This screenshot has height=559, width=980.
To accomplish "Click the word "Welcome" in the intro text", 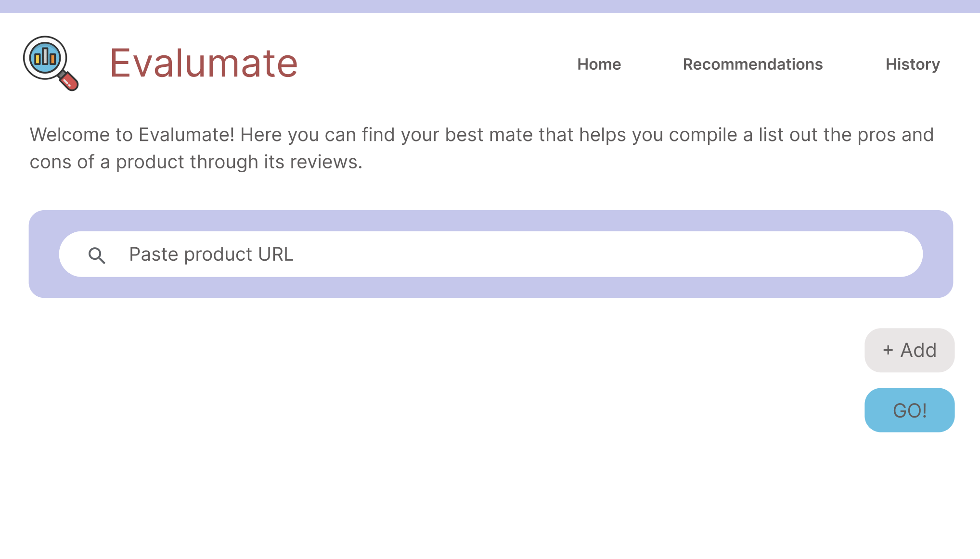I will coord(70,135).
